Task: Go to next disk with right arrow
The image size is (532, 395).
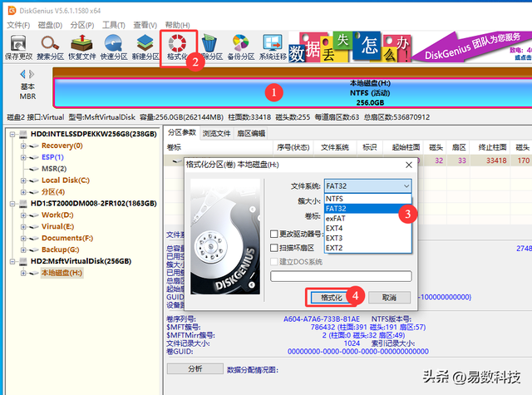Action: click(x=32, y=74)
